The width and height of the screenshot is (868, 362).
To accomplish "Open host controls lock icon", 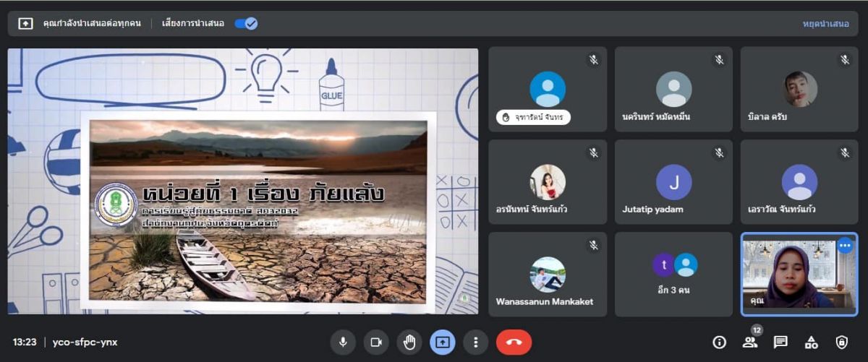I will tap(841, 342).
